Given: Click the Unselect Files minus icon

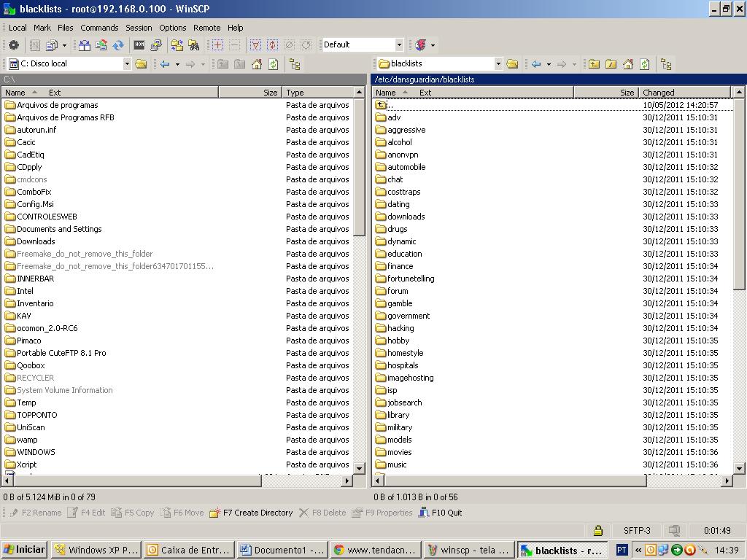Looking at the screenshot, I should [x=234, y=45].
